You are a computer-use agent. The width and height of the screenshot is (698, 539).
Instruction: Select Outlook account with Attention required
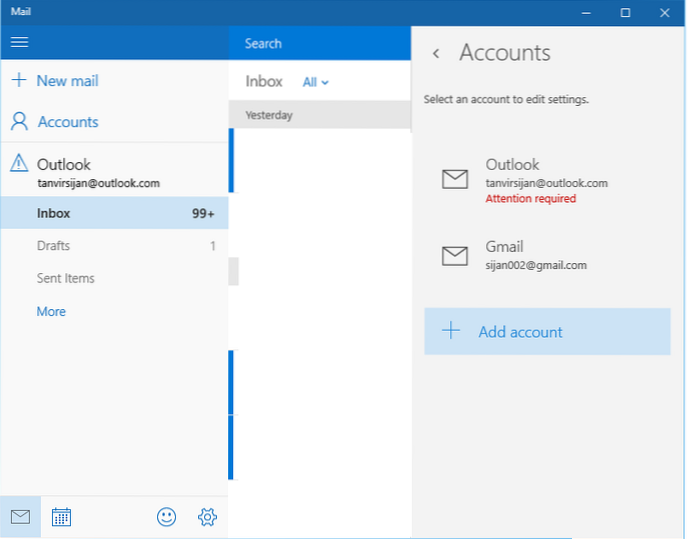tap(547, 180)
